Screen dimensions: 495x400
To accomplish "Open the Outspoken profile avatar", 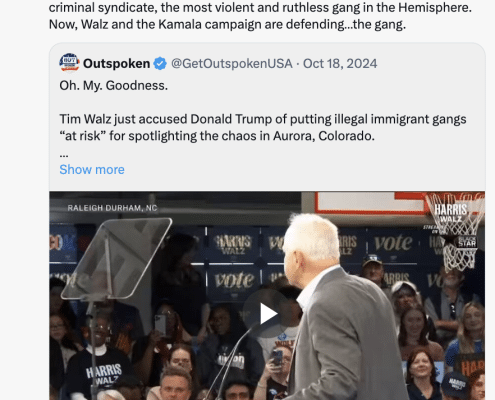I will tap(69, 62).
